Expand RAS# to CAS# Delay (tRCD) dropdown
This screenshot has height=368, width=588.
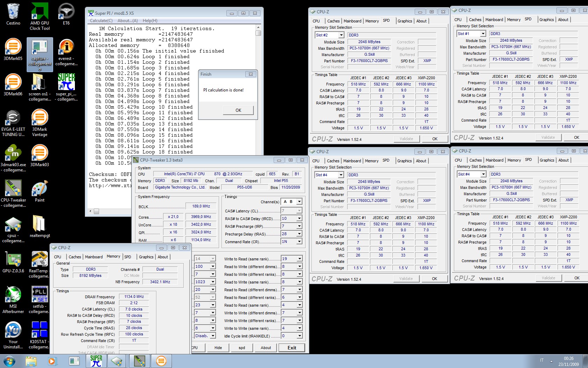coord(299,218)
